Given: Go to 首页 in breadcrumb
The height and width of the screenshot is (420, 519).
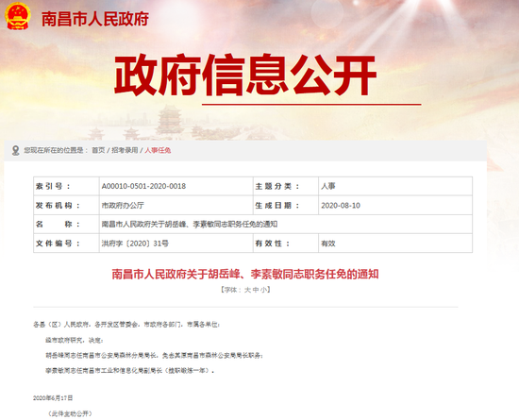Looking at the screenshot, I should pyautogui.click(x=98, y=151).
